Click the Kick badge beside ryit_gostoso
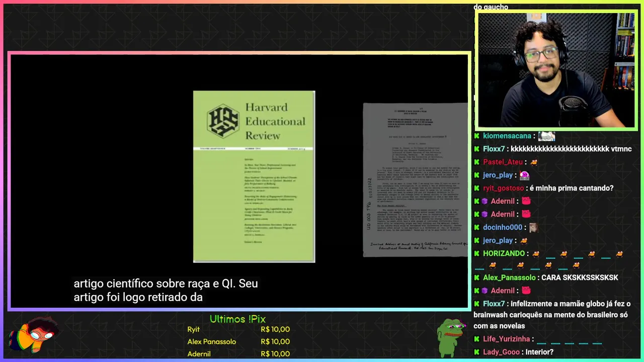 pyautogui.click(x=476, y=188)
